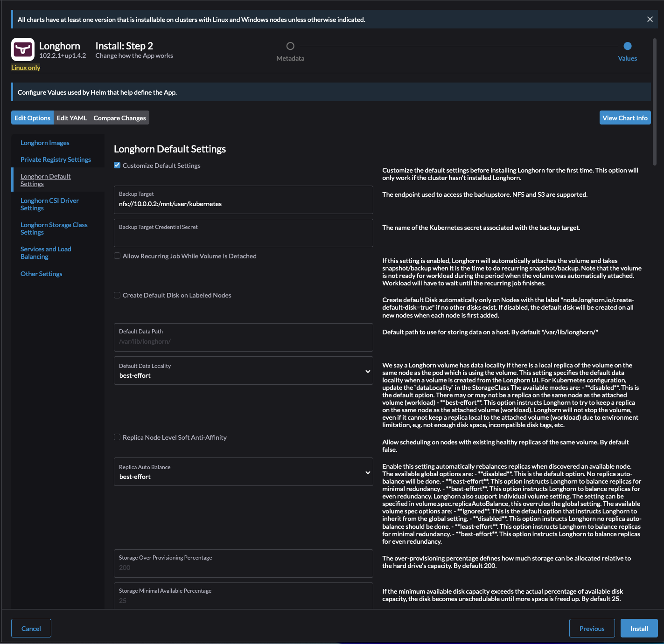Click the Cancel button

[x=31, y=629]
